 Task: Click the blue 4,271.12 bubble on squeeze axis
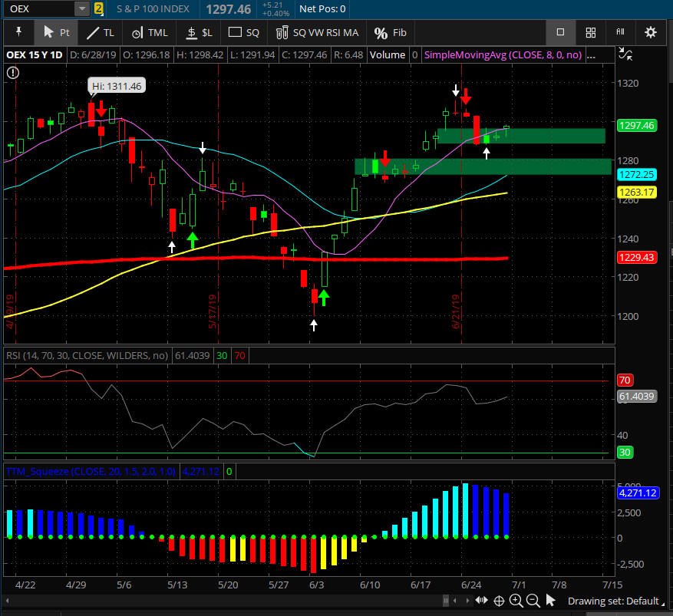638,493
